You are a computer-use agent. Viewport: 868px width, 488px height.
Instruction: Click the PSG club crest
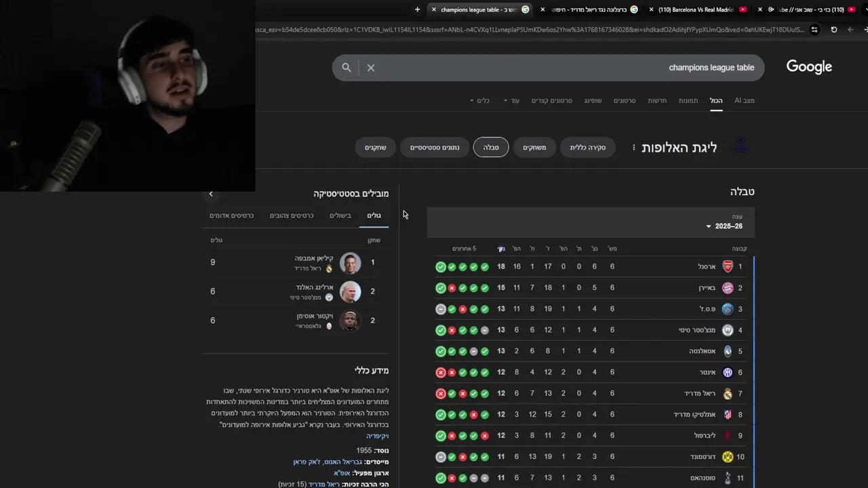click(x=728, y=309)
